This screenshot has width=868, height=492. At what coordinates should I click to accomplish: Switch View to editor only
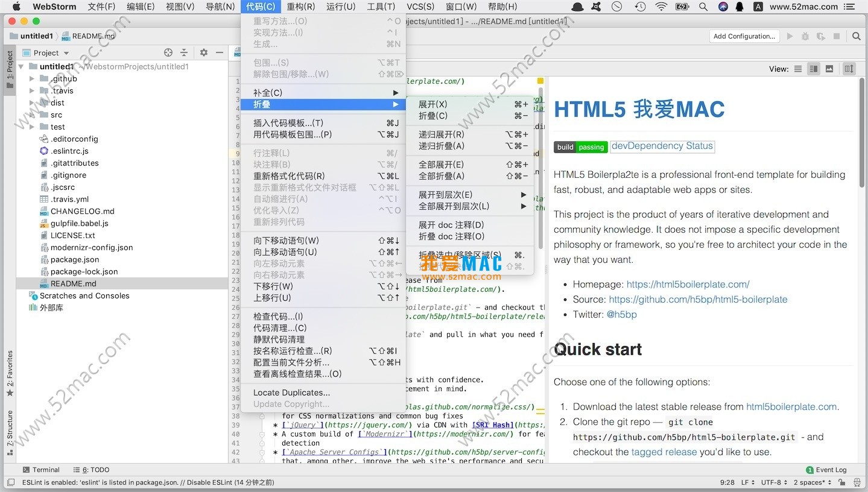(x=798, y=69)
